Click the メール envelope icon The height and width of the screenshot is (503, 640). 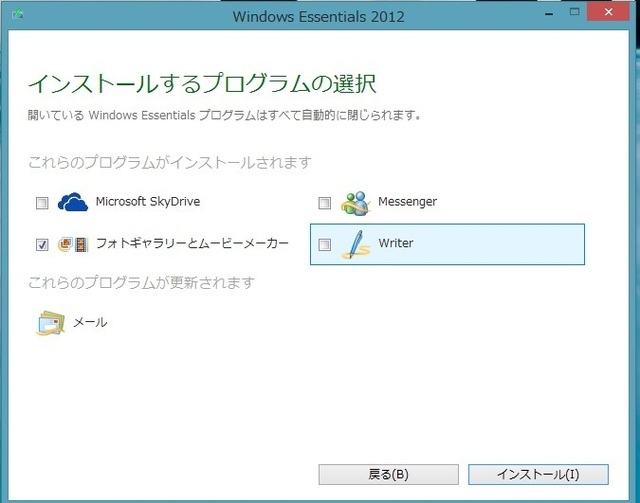pyautogui.click(x=50, y=323)
